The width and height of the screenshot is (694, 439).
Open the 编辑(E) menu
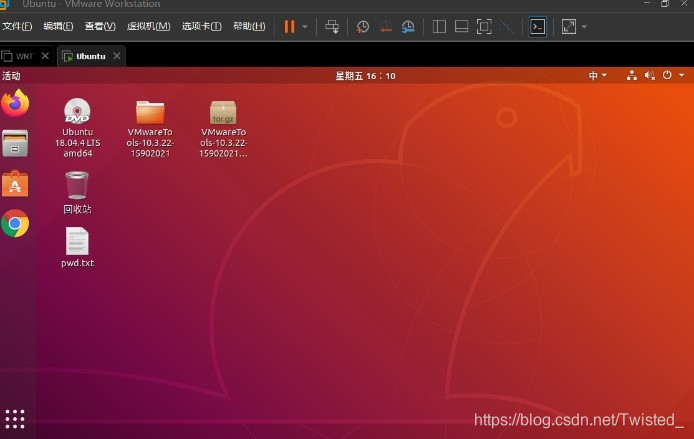[x=58, y=26]
